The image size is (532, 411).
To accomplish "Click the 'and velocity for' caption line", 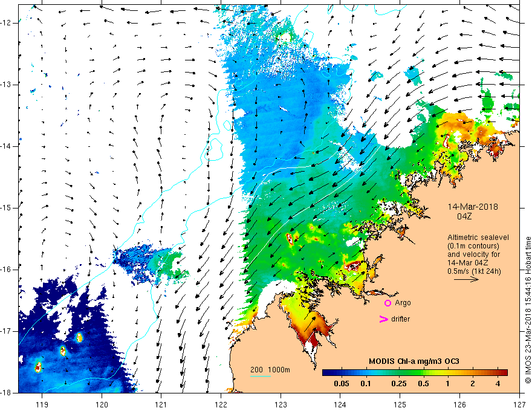I will click(x=473, y=254).
